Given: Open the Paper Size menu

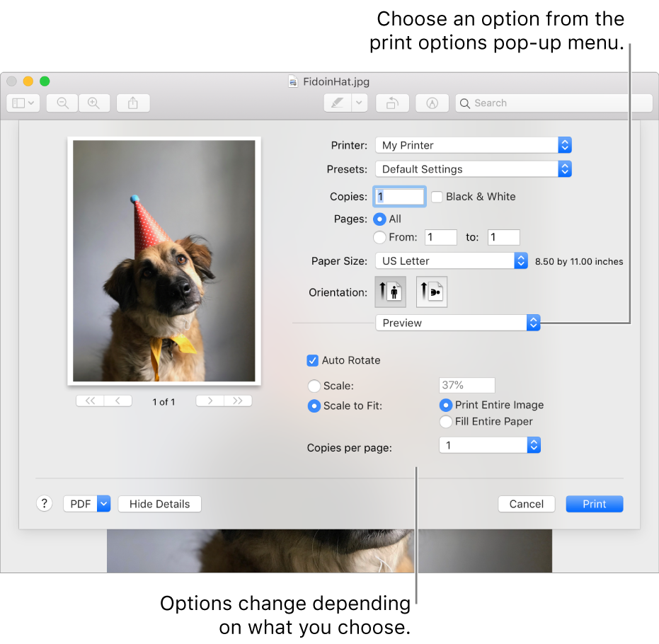Looking at the screenshot, I should (x=452, y=260).
